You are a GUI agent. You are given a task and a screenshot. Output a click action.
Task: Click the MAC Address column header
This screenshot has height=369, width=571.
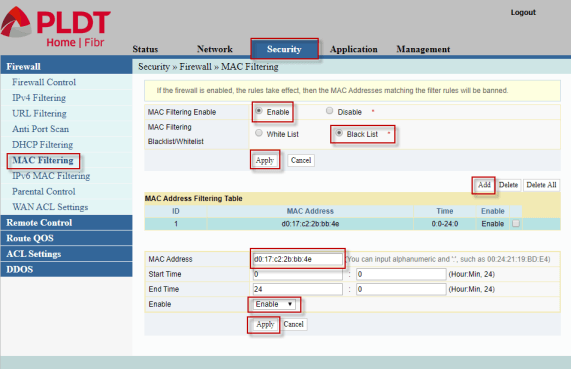click(x=310, y=211)
